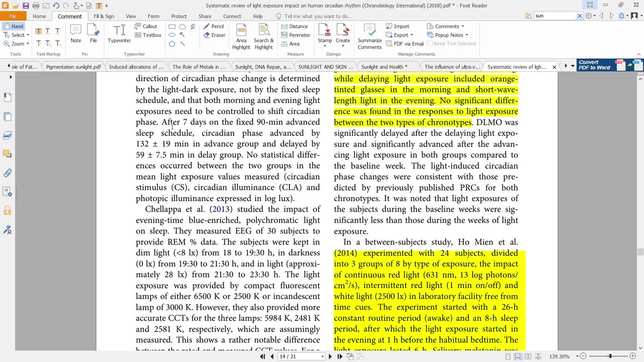The image size is (644, 362).
Task: Click the zoom out minus button
Action: (583, 356)
